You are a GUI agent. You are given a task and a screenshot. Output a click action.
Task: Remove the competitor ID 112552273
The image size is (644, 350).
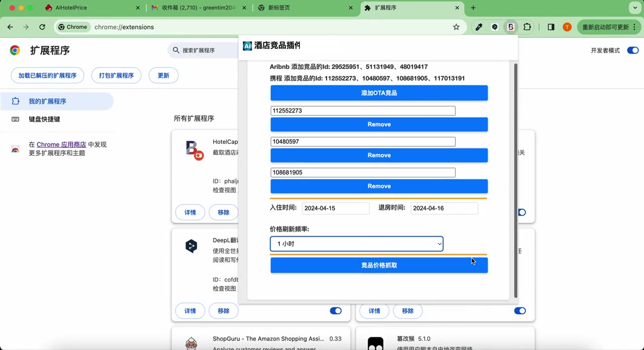point(379,124)
